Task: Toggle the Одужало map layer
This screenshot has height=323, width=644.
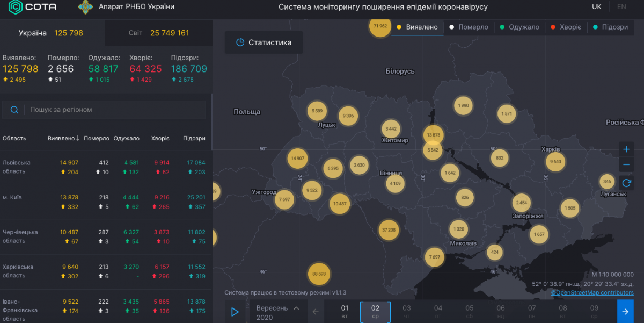Action: pyautogui.click(x=519, y=27)
